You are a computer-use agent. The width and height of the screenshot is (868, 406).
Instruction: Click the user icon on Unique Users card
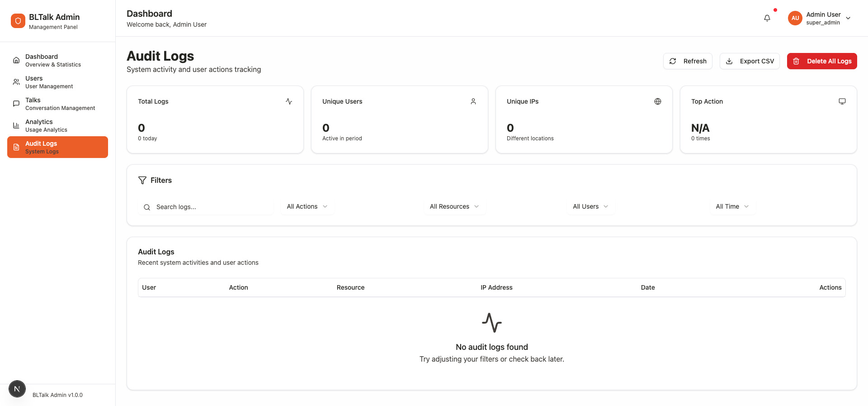pyautogui.click(x=473, y=101)
